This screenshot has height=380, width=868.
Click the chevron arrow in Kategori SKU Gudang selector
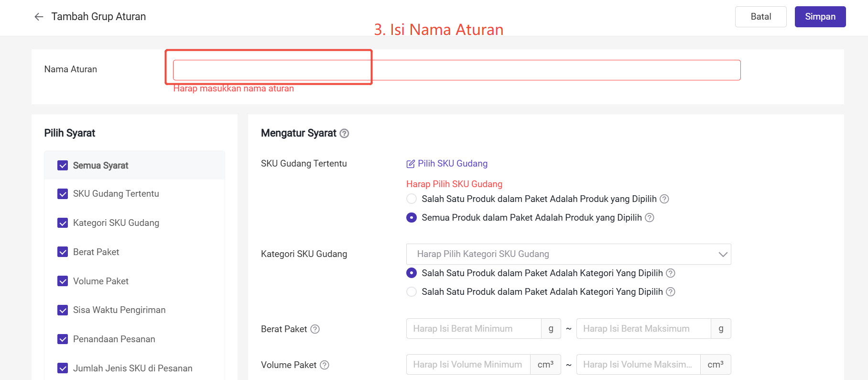point(723,254)
